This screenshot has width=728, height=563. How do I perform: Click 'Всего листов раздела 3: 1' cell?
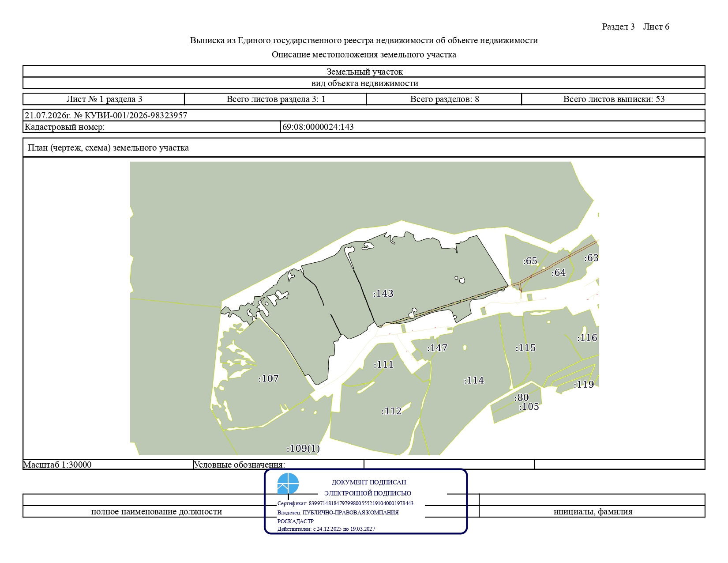tap(276, 99)
